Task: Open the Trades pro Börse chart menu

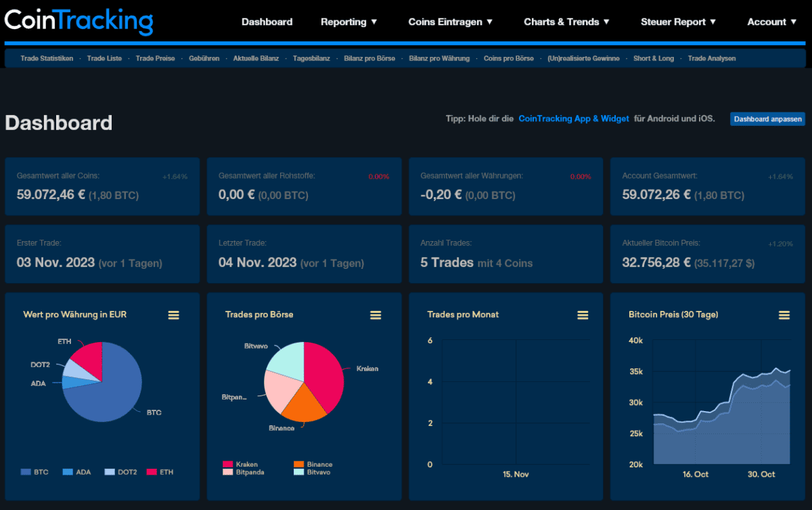Action: (x=375, y=314)
